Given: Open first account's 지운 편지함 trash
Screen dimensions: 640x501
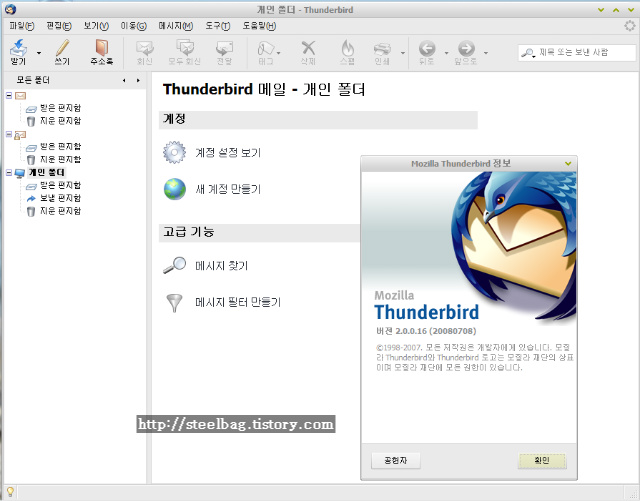Looking at the screenshot, I should click(60, 121).
